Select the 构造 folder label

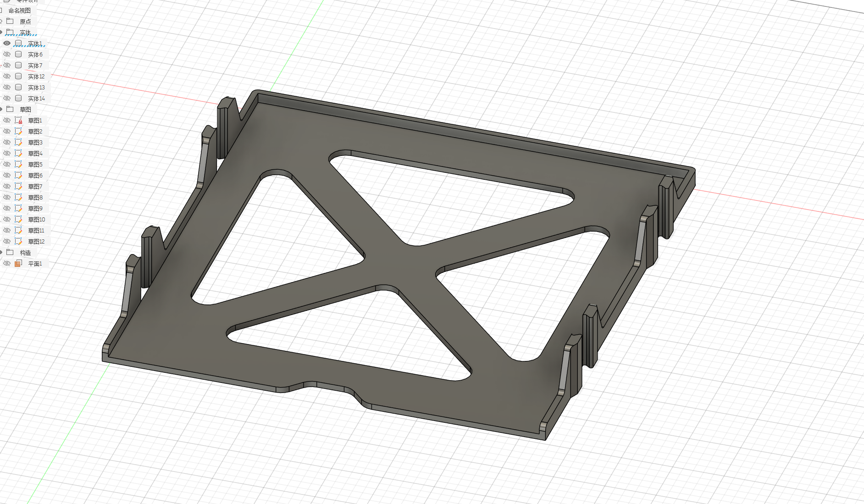pyautogui.click(x=25, y=253)
